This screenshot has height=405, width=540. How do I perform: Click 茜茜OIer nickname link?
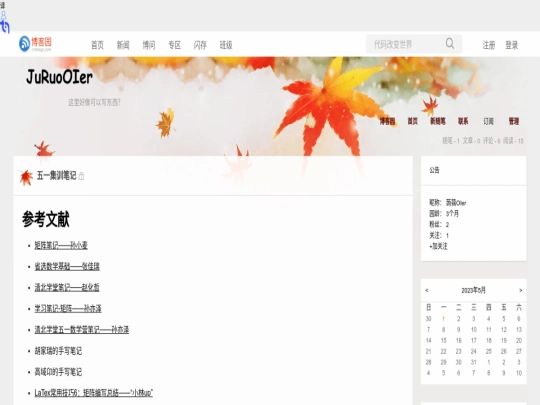[x=456, y=203]
